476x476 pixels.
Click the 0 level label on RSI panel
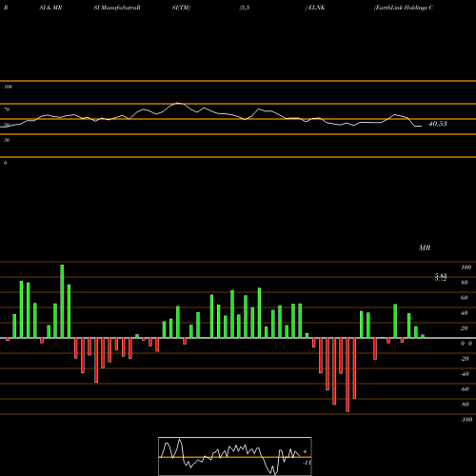pos(5,163)
